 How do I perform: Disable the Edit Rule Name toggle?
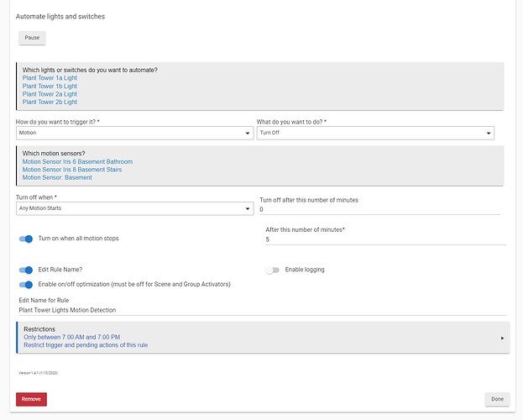click(26, 270)
